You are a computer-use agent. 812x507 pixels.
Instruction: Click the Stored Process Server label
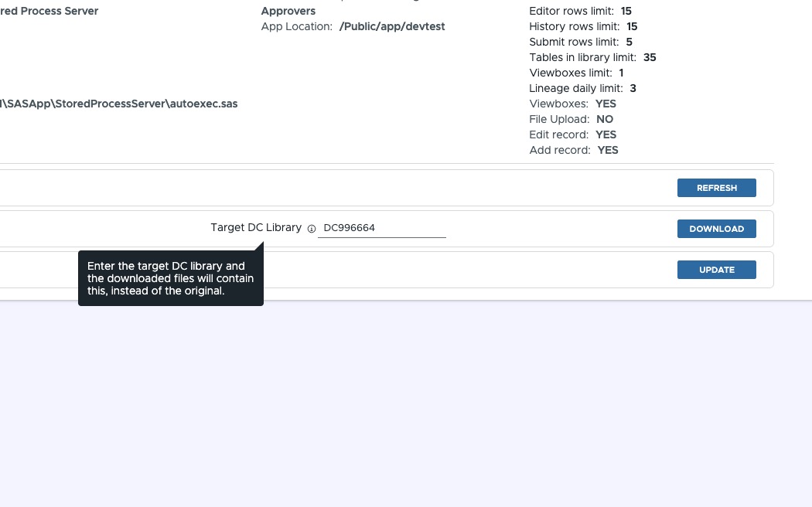[49, 11]
